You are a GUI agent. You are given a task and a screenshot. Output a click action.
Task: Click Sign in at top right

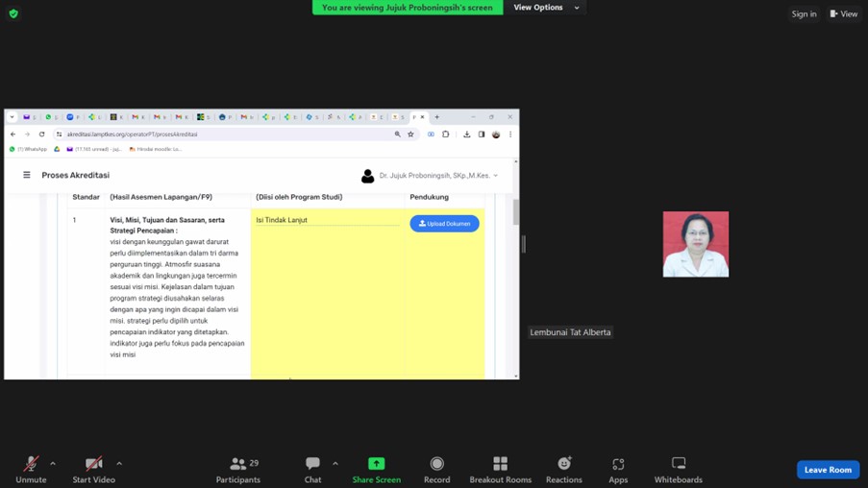point(804,13)
